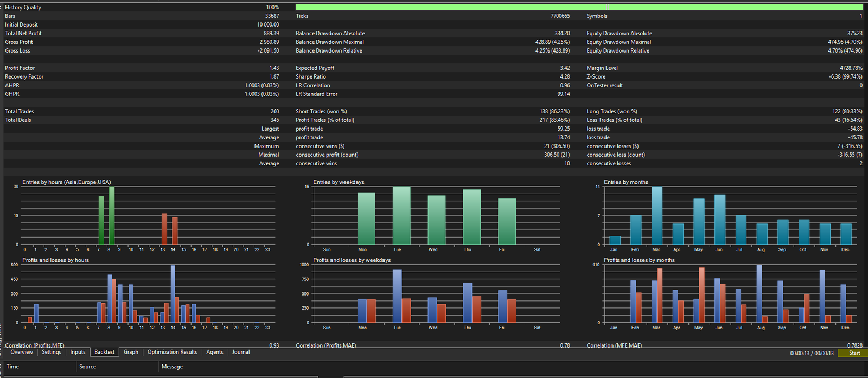This screenshot has width=868, height=378.
Task: Click the Symbols label
Action: point(597,16)
